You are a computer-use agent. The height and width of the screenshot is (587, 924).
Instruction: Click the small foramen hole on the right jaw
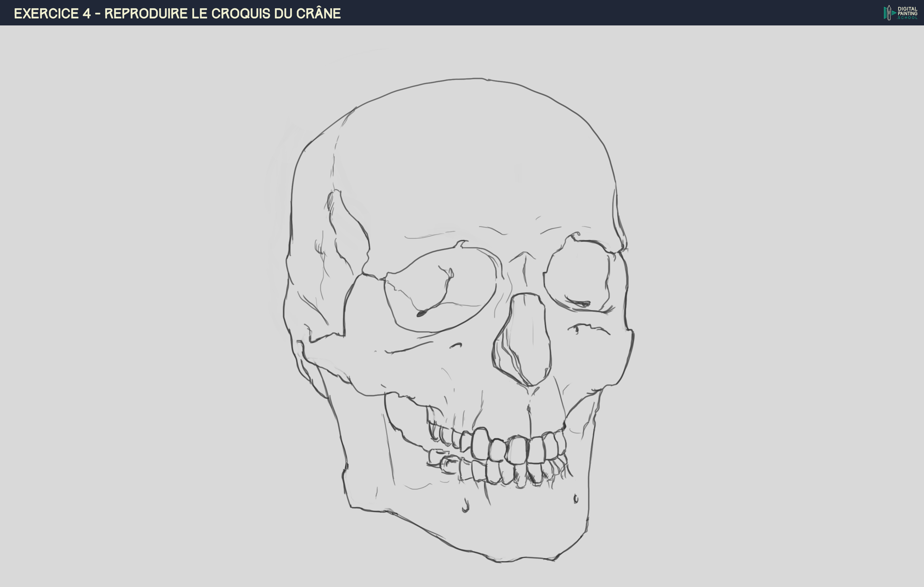(x=575, y=499)
